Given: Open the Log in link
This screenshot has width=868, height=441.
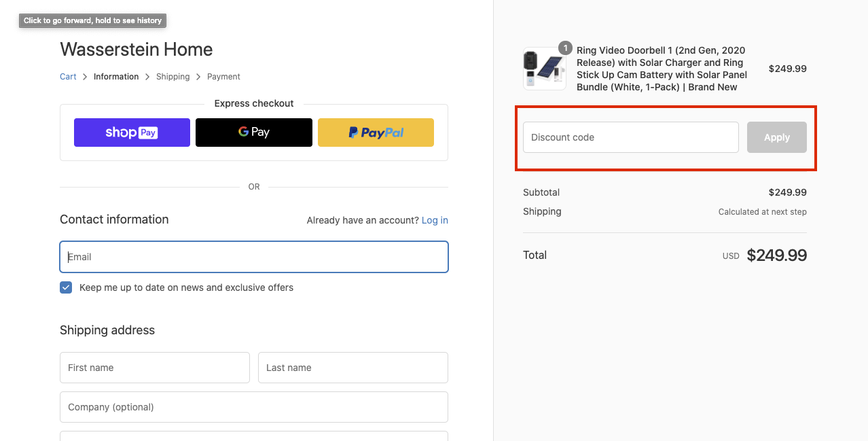Looking at the screenshot, I should (x=435, y=220).
